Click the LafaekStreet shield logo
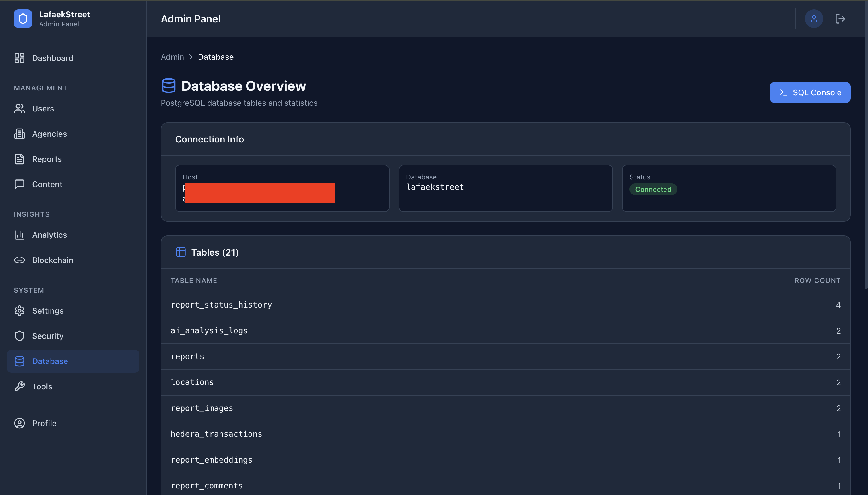 (22, 19)
